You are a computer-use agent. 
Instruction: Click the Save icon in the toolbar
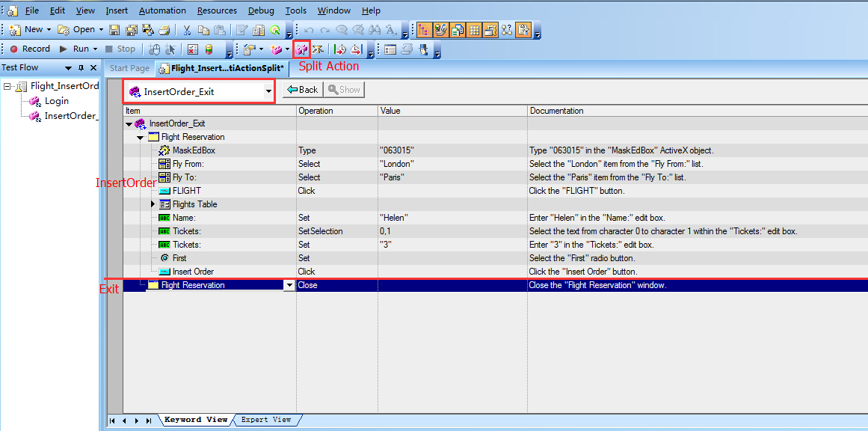(x=114, y=30)
